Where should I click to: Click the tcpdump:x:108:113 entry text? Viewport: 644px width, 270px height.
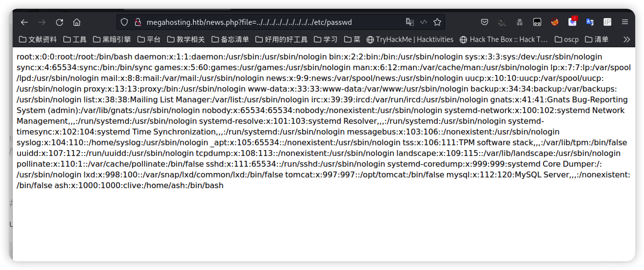point(295,153)
